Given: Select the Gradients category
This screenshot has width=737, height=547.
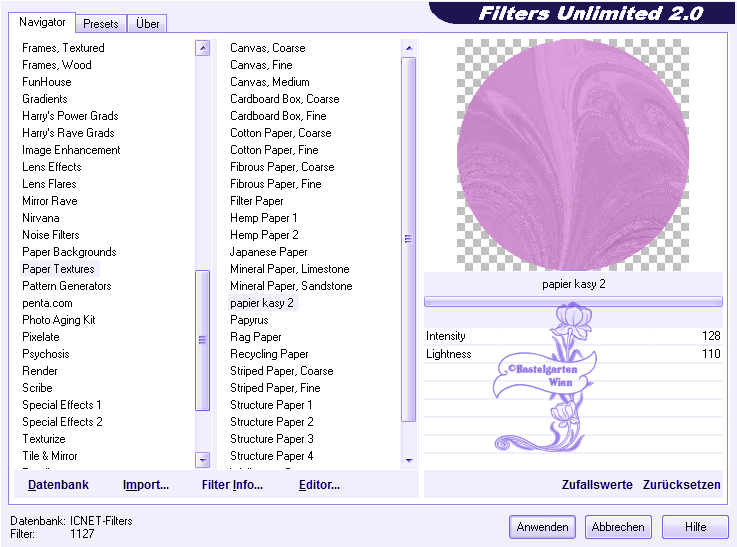Looking at the screenshot, I should pos(45,99).
